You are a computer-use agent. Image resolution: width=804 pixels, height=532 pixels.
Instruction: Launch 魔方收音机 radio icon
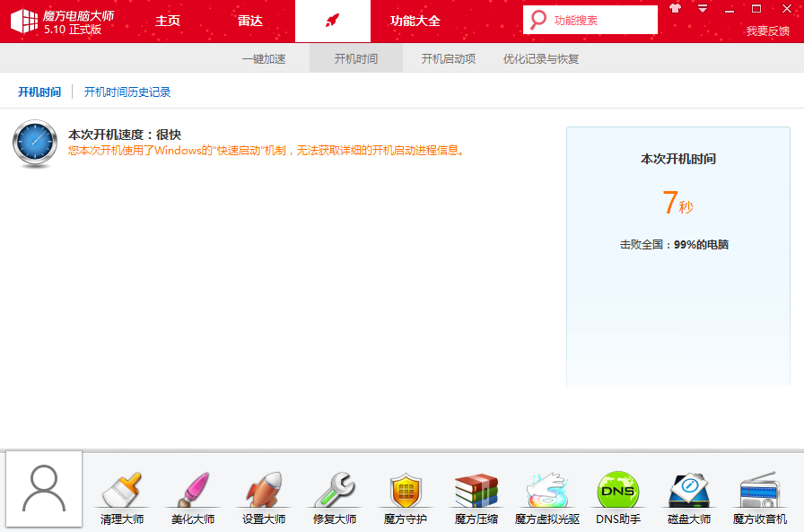click(x=759, y=498)
